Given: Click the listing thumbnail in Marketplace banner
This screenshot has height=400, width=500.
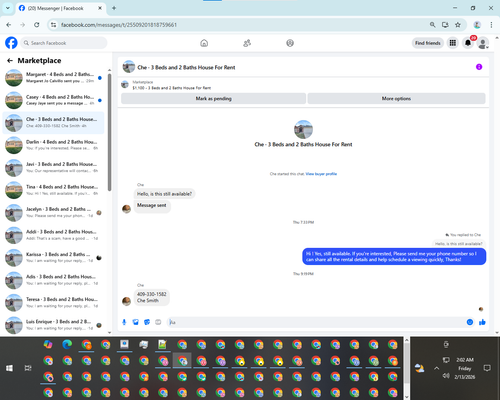Looking at the screenshot, I should coord(125,85).
